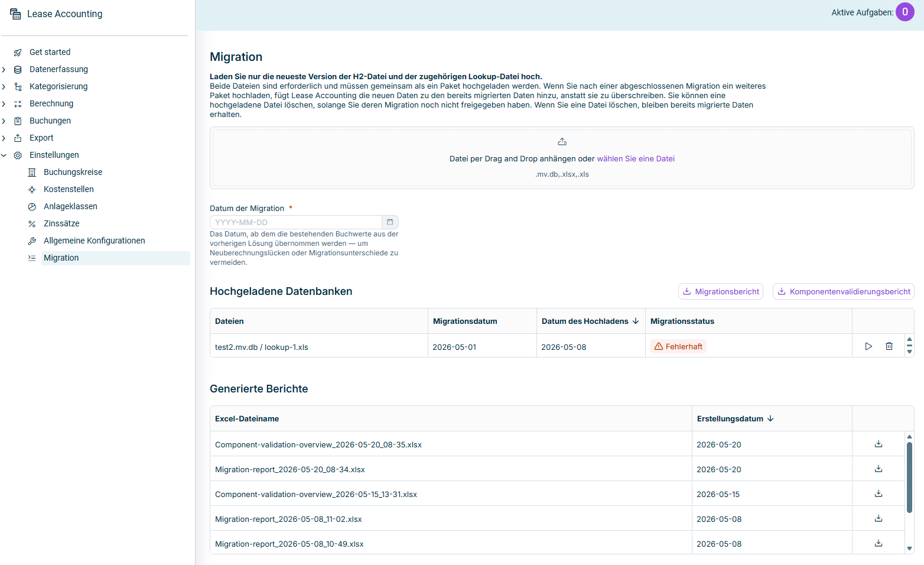Sort by Datum des Hochladens arrow
Image resolution: width=924 pixels, height=565 pixels.
tap(636, 321)
